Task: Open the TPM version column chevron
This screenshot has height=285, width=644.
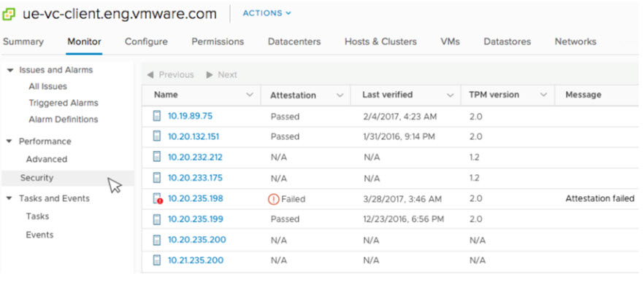Action: coord(543,95)
